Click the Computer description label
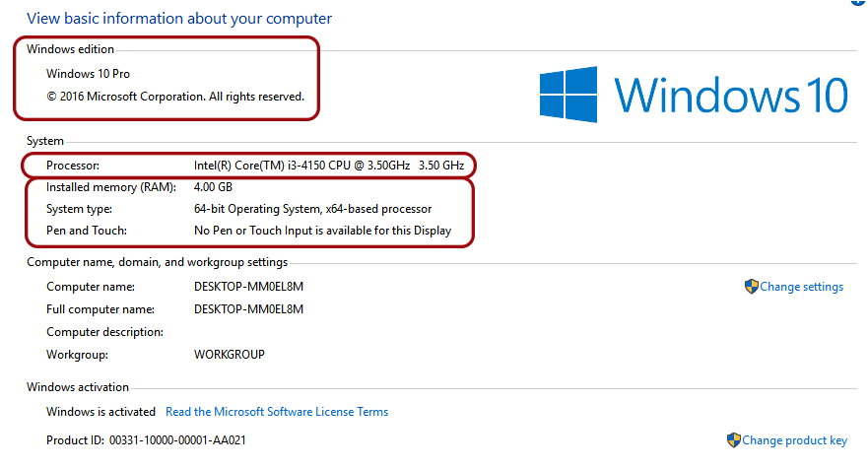 pos(104,332)
